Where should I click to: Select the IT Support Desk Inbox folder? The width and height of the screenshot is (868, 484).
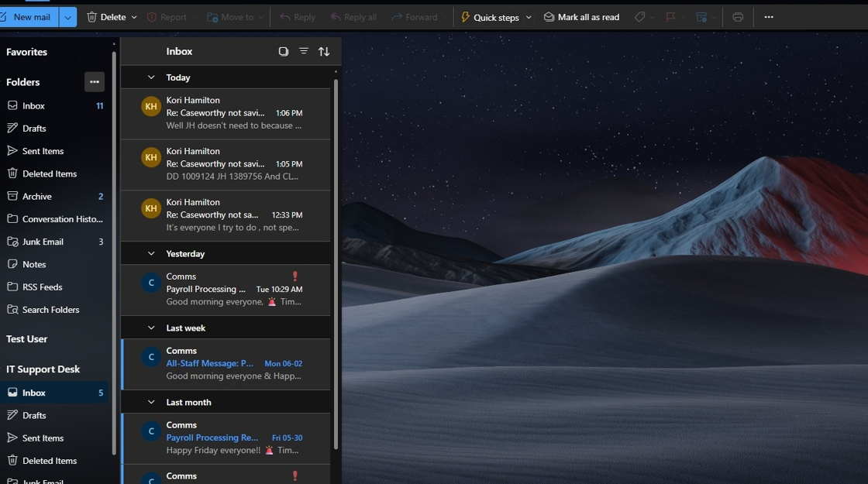tap(55, 393)
